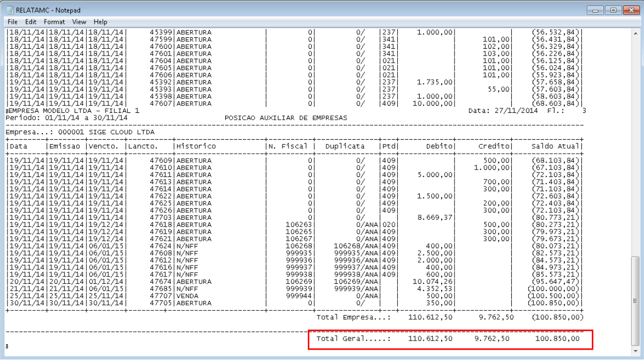Click lancto number '47624'

(161, 246)
